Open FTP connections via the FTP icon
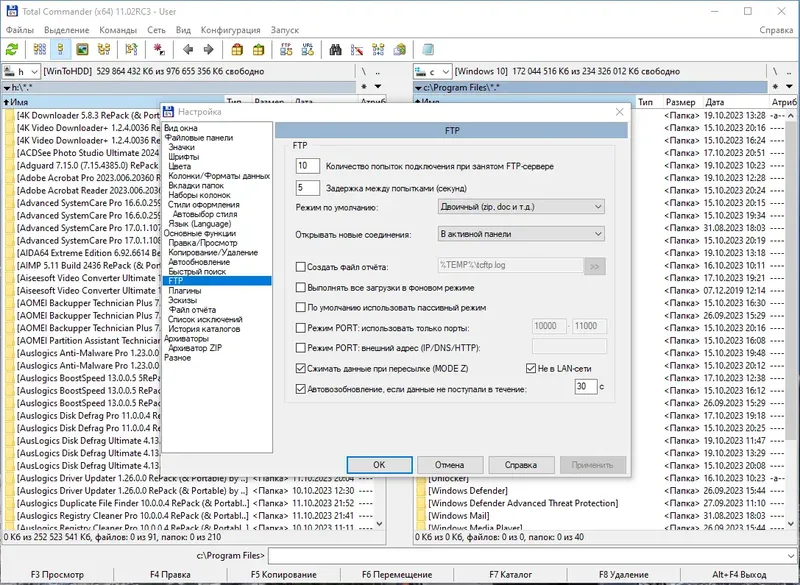Screen dimensions: 800x585 click(x=286, y=49)
